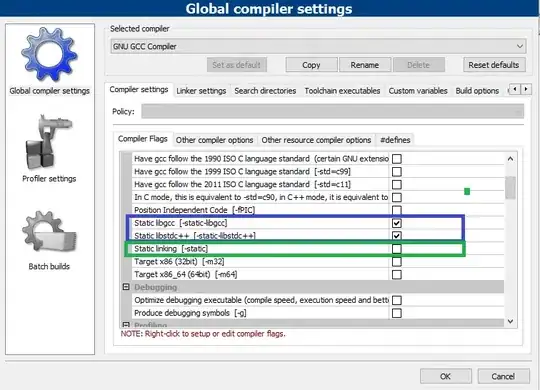
Task: Switch to the Linker settings tab
Action: 201,91
